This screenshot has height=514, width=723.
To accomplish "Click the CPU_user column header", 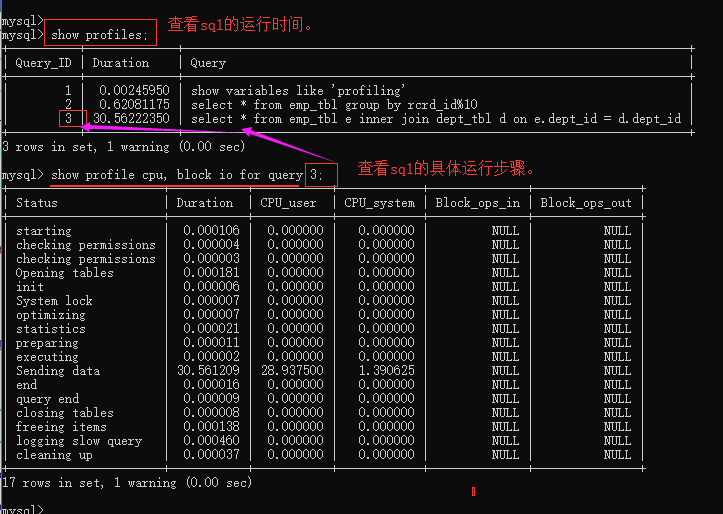I will coord(288,203).
